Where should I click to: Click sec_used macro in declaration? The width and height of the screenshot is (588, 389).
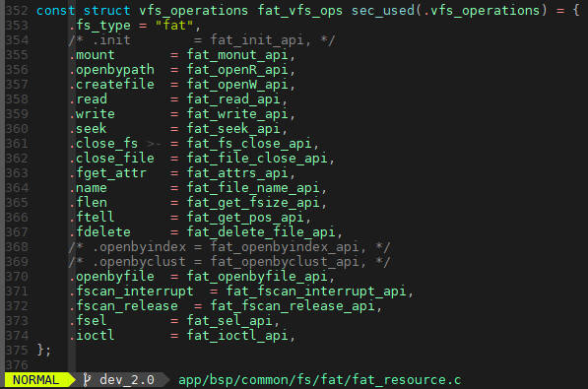click(383, 11)
